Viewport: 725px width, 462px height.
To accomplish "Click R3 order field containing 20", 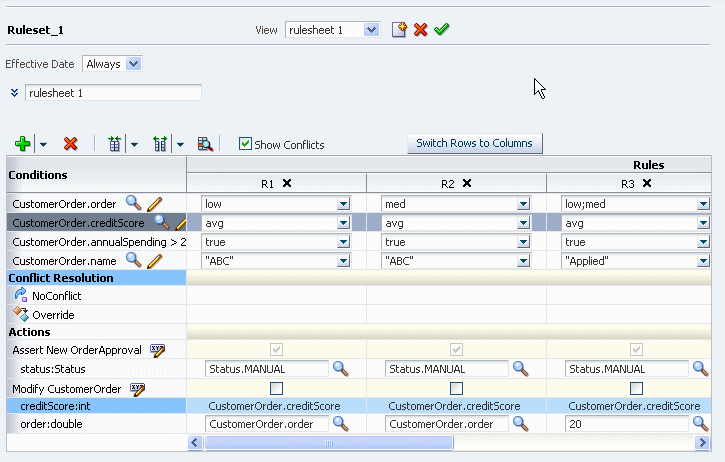I will (x=627, y=424).
